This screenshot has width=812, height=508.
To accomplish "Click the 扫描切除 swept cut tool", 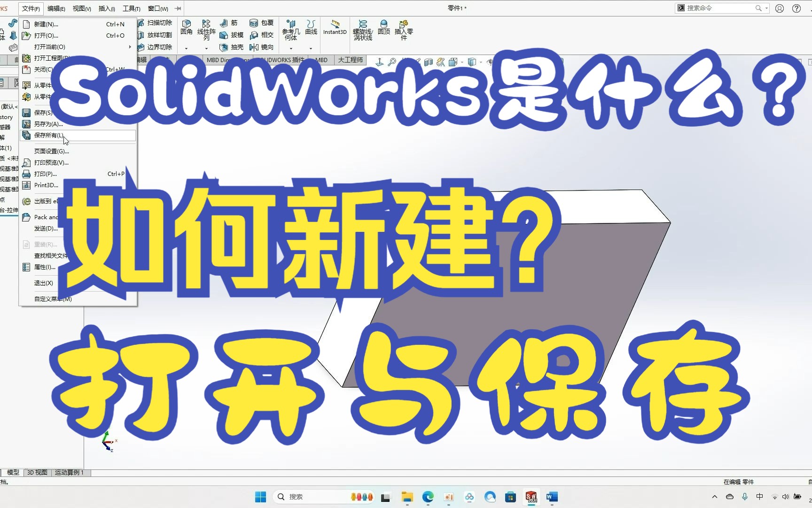I will click(x=155, y=23).
